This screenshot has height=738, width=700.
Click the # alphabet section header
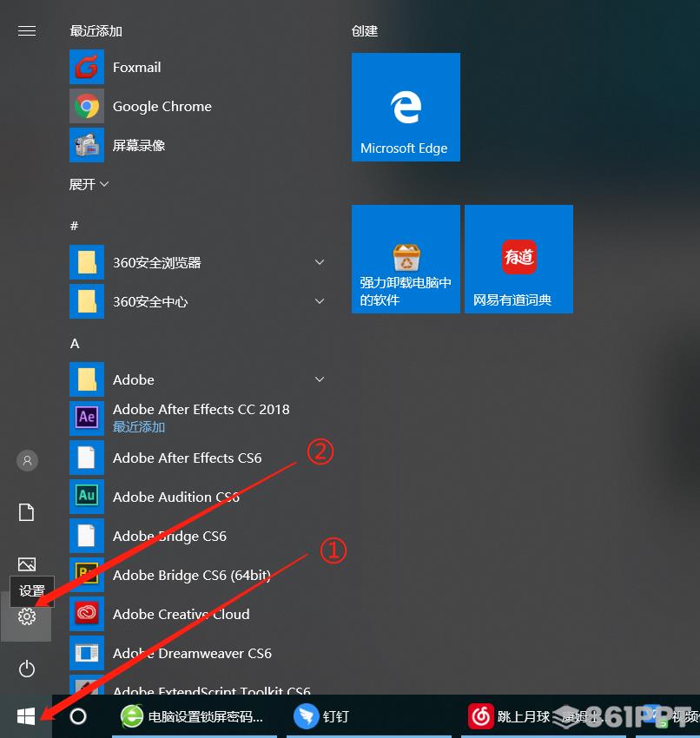point(74,226)
